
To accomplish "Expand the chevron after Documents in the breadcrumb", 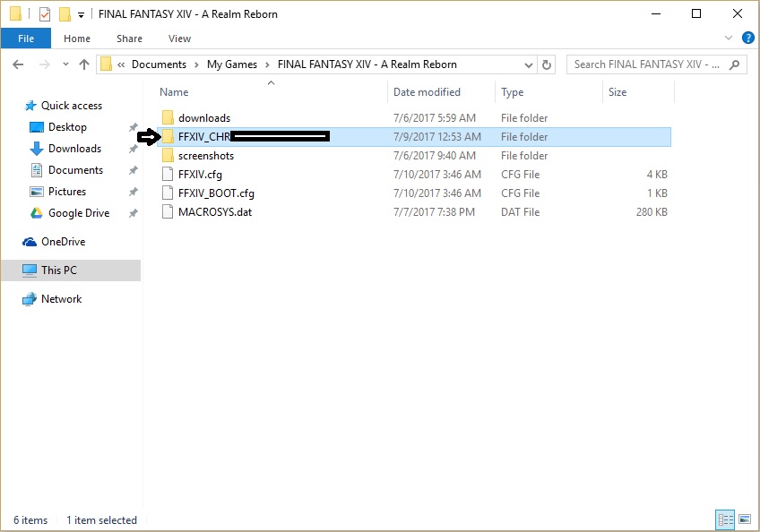I will tap(197, 64).
